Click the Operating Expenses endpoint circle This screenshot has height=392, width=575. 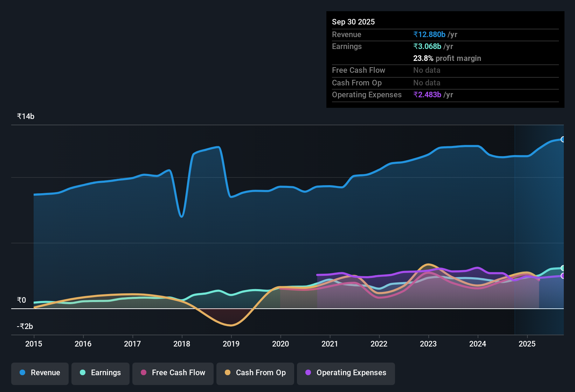(x=563, y=276)
